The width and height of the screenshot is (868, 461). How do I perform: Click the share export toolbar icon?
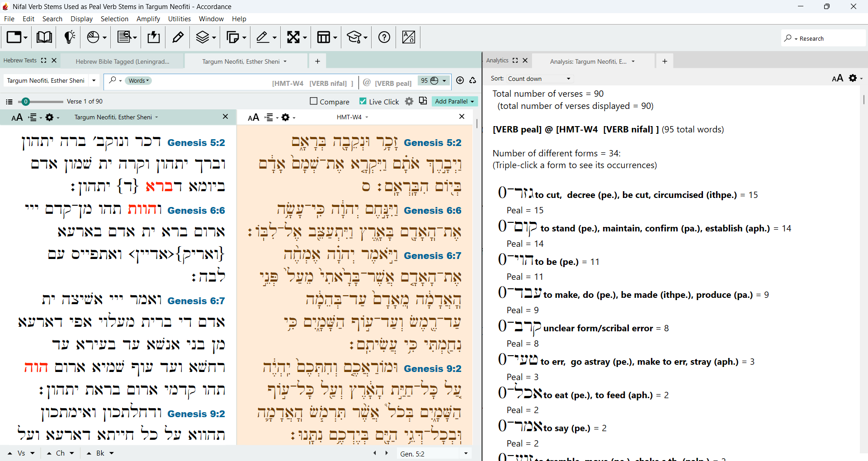tap(154, 37)
